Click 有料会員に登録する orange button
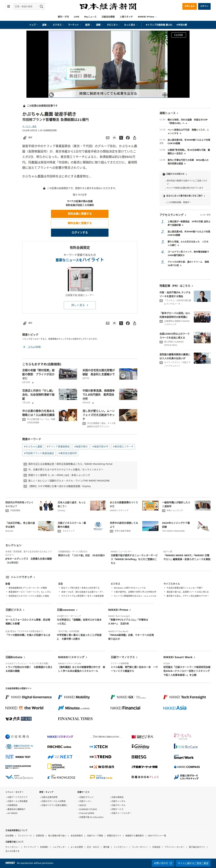This screenshot has width=216, height=868. click(x=80, y=214)
